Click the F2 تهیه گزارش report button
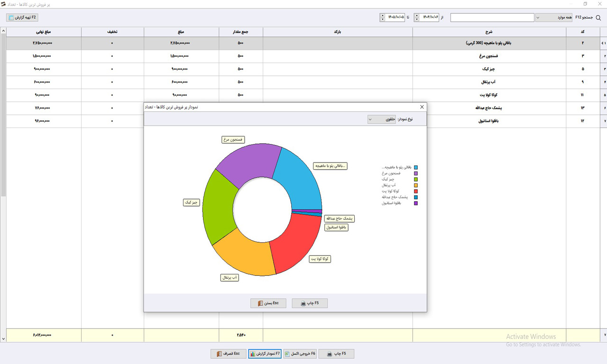 pyautogui.click(x=22, y=18)
